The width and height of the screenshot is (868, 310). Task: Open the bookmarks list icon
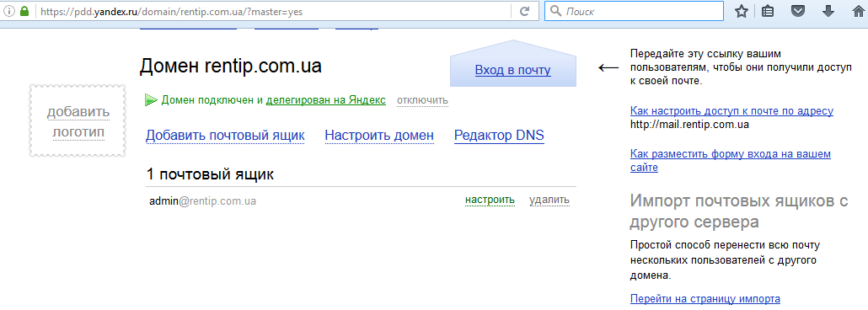[768, 12]
